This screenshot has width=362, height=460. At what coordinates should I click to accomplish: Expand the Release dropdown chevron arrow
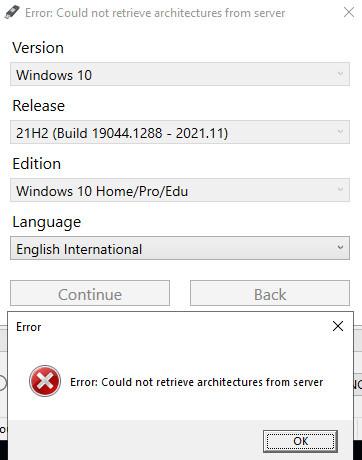(x=340, y=132)
